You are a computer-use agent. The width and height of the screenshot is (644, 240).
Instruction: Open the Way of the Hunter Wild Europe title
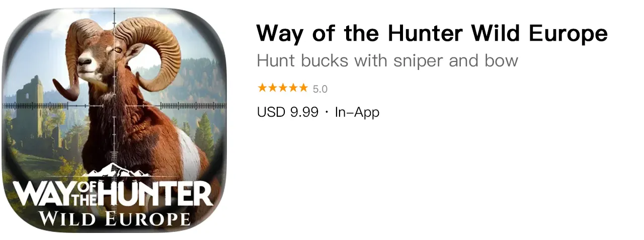432,34
